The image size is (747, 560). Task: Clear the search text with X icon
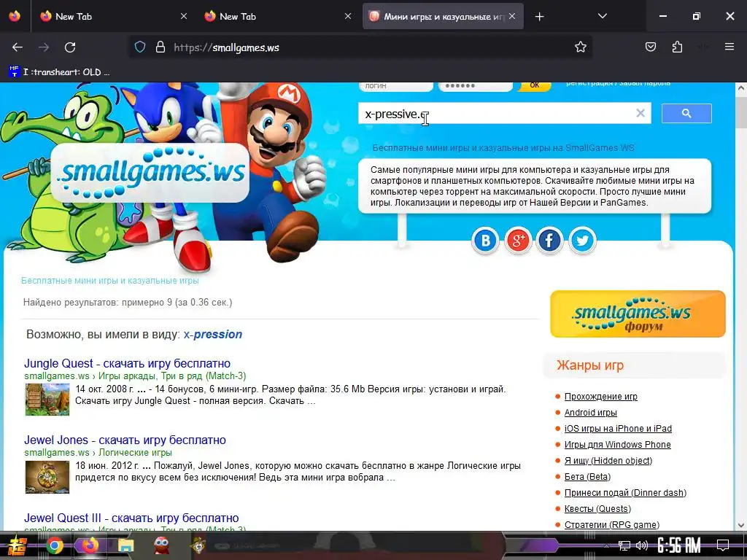pos(640,113)
